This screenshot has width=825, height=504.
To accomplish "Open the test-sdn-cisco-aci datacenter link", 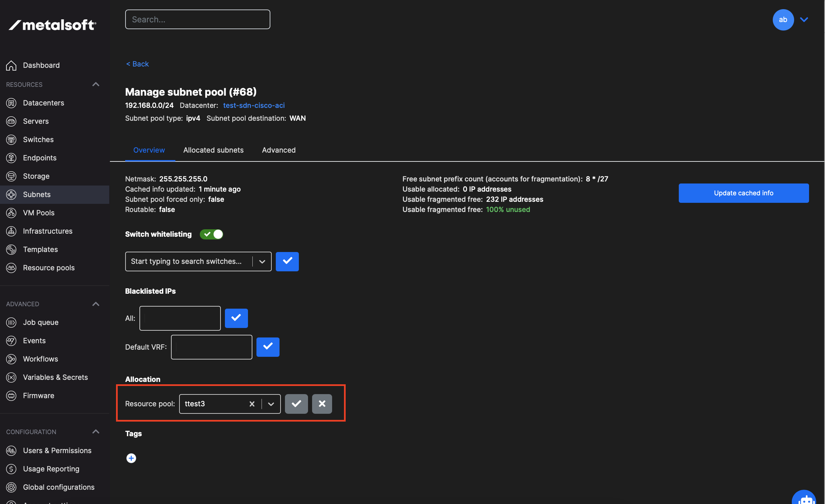I will click(254, 105).
